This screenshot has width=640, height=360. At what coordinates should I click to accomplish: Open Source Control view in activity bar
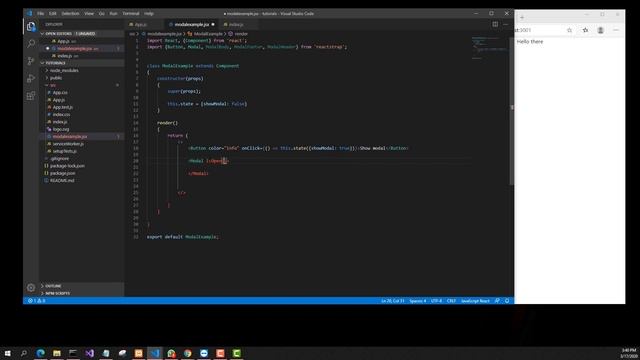pos(31,61)
